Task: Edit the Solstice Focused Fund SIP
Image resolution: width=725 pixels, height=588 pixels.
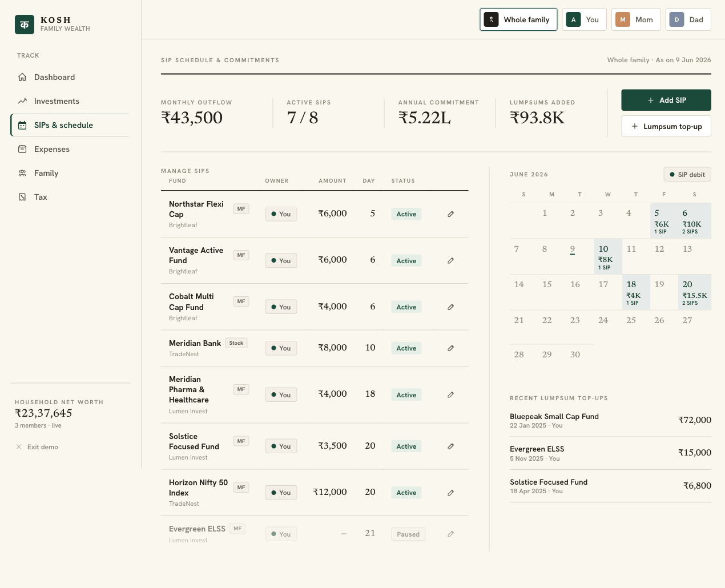Action: [450, 446]
